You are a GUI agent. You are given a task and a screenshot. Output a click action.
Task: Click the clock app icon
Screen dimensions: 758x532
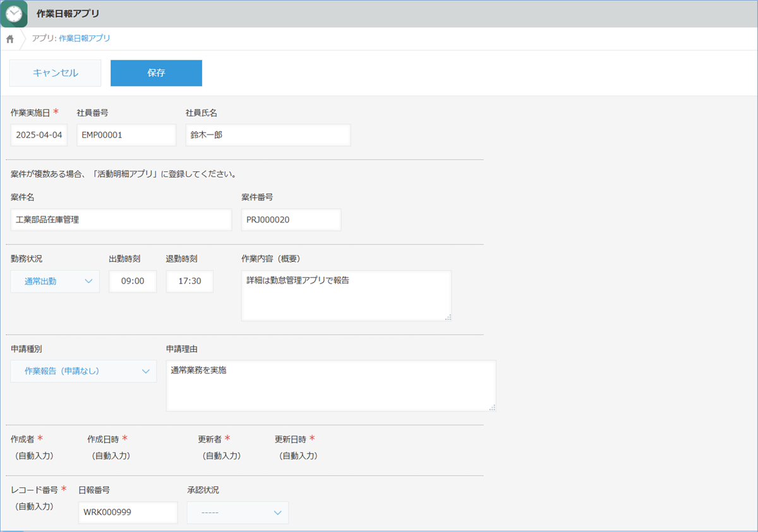coord(14,14)
